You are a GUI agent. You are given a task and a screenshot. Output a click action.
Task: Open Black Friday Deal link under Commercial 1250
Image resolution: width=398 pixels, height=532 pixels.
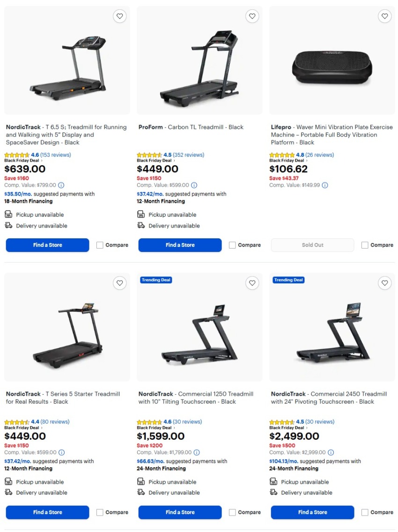155,427
